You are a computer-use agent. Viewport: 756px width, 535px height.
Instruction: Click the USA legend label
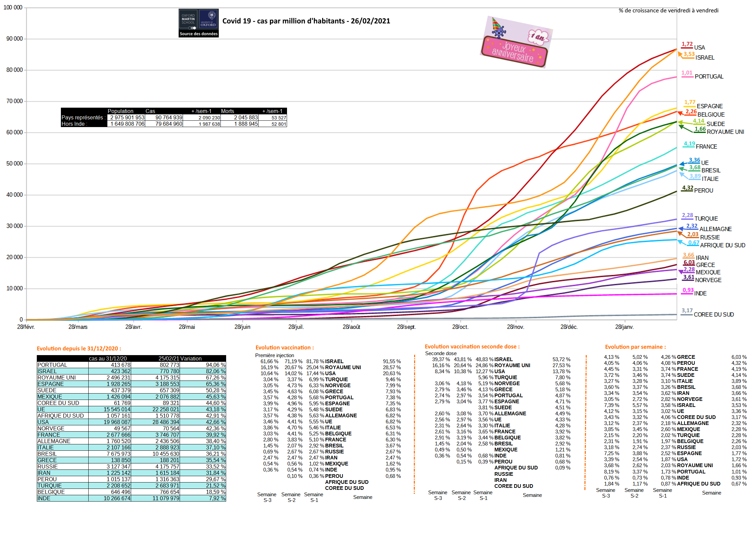point(699,47)
